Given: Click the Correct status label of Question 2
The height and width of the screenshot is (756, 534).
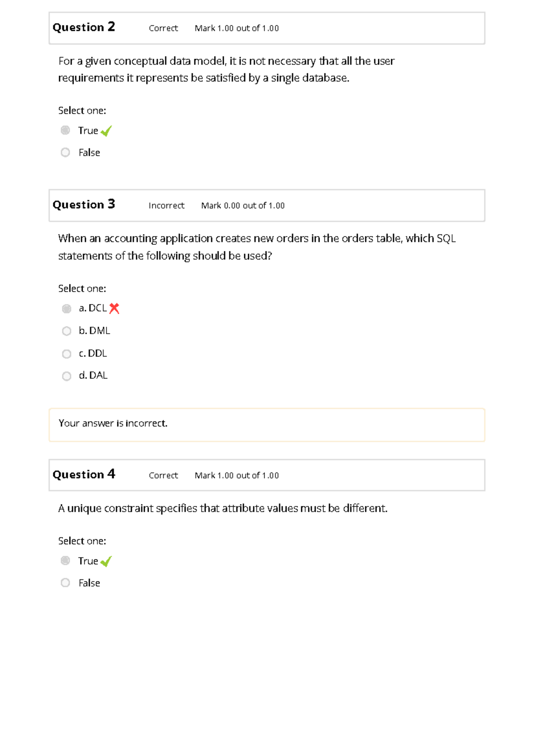Looking at the screenshot, I should [163, 28].
